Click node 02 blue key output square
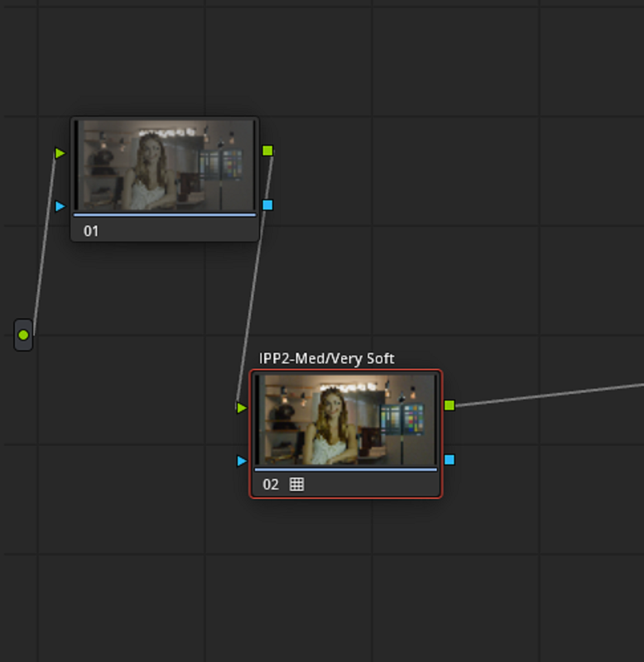The height and width of the screenshot is (662, 644). 449,459
